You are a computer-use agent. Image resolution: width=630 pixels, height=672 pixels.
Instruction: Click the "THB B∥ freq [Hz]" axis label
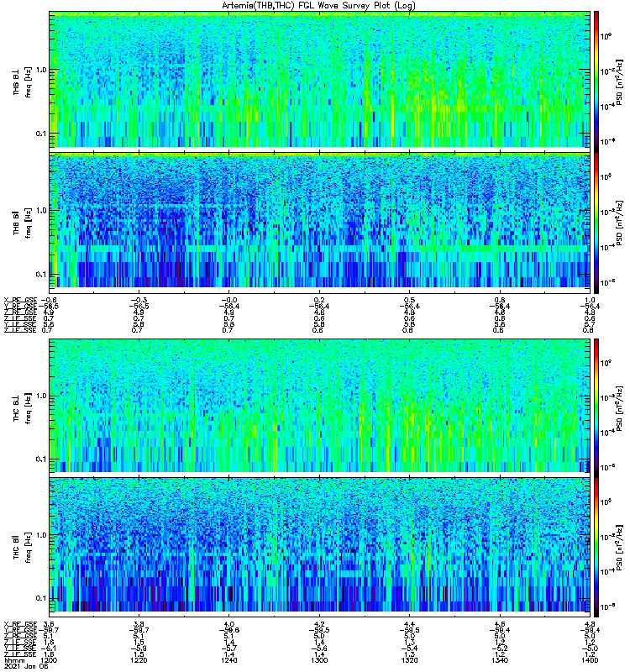23,223
